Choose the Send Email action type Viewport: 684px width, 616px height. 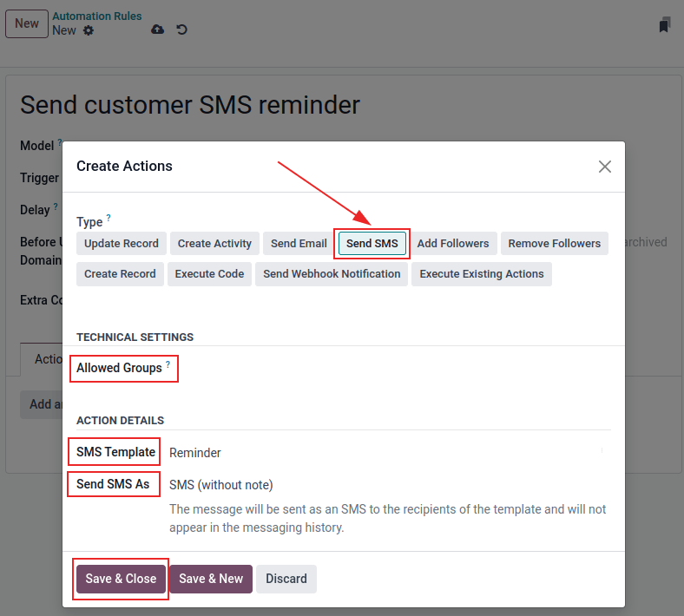click(299, 244)
